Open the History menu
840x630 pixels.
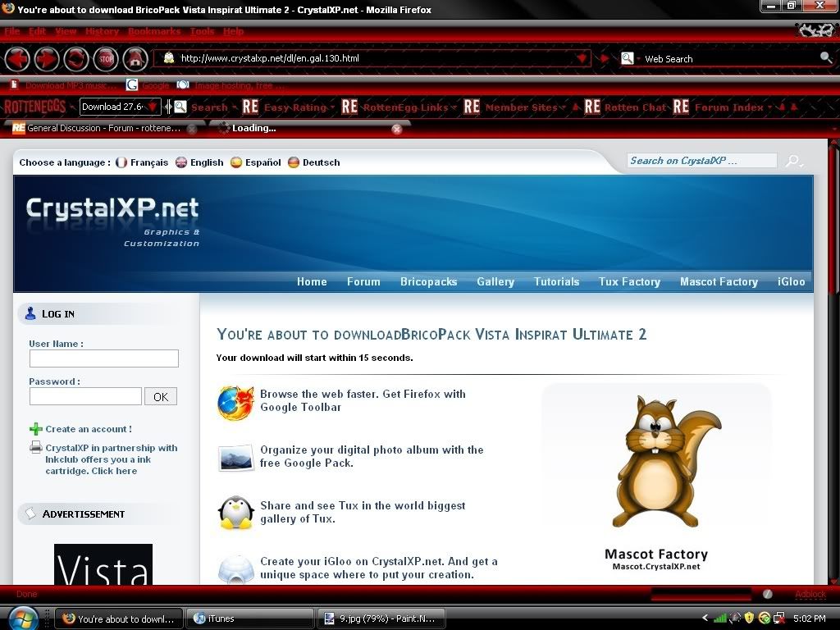click(x=102, y=31)
